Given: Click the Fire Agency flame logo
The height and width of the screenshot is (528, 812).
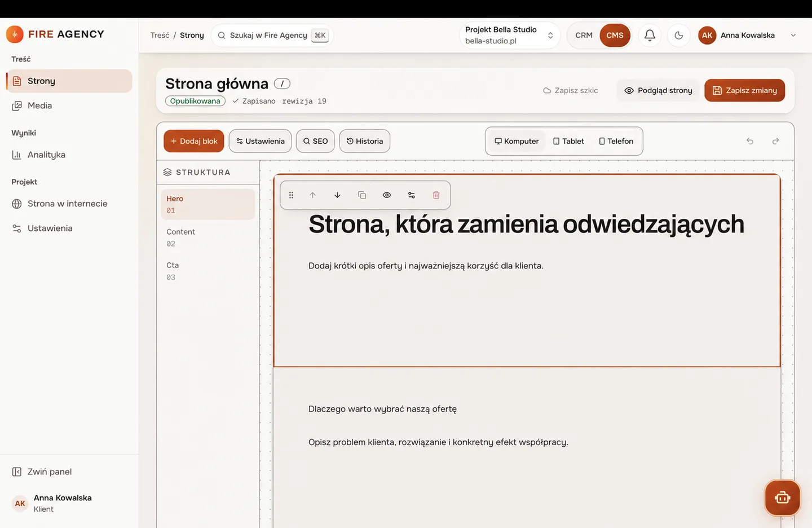Looking at the screenshot, I should pos(15,34).
